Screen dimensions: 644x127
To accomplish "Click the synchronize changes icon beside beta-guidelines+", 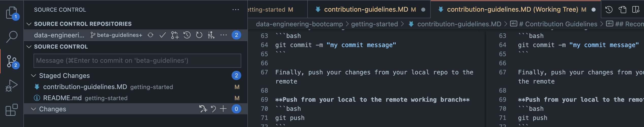I will (151, 35).
